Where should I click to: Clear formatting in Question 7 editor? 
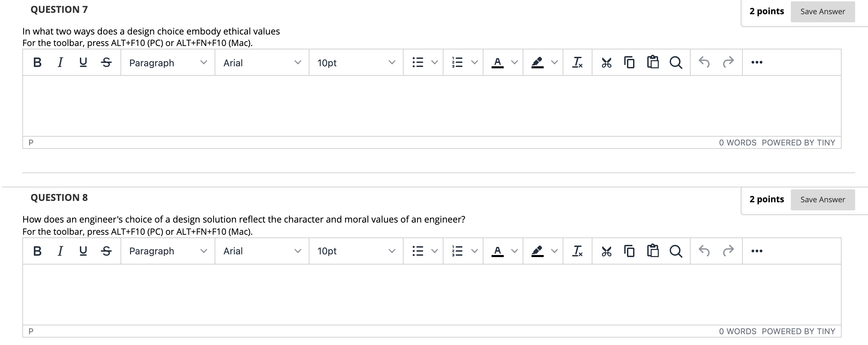pos(578,63)
